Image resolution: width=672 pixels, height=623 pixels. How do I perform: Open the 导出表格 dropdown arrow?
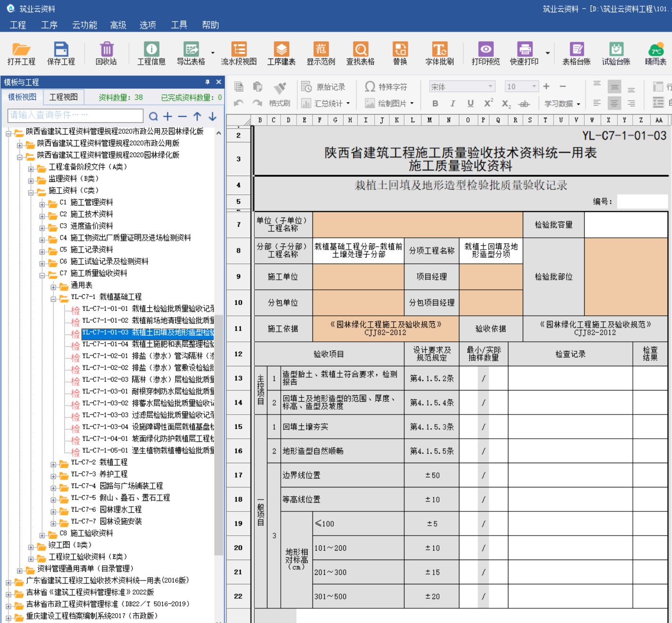213,53
